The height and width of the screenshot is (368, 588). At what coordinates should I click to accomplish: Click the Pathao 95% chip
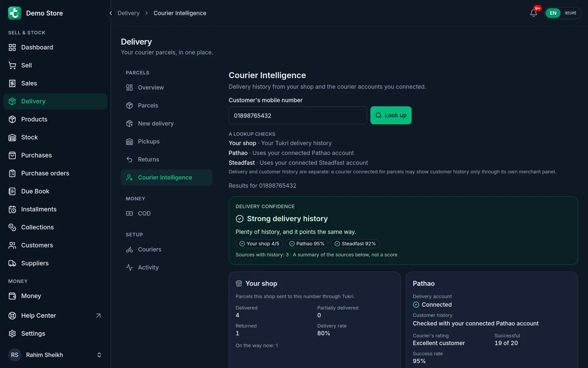tap(306, 244)
